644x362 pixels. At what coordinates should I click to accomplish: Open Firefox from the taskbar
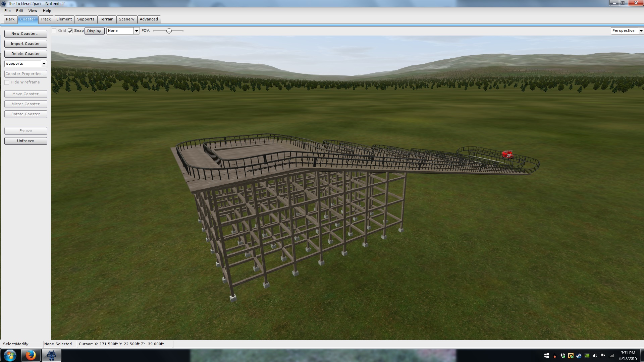point(31,355)
